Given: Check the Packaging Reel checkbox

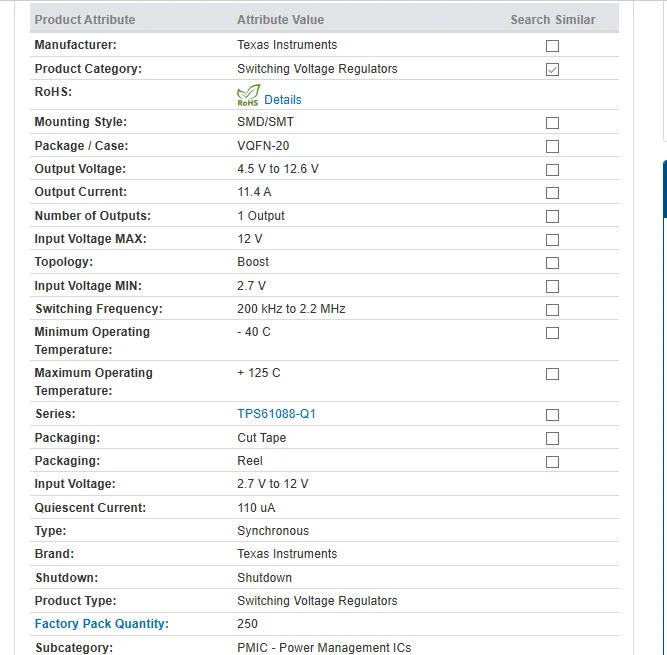Looking at the screenshot, I should point(552,462).
